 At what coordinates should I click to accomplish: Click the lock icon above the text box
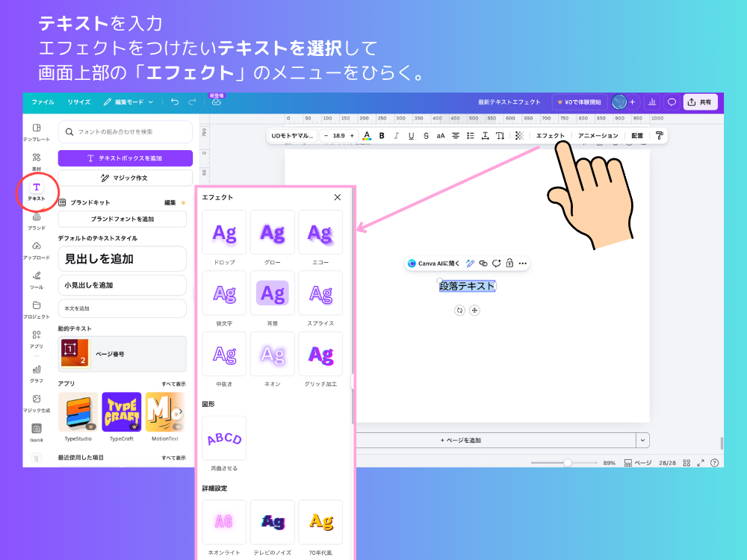pos(509,263)
